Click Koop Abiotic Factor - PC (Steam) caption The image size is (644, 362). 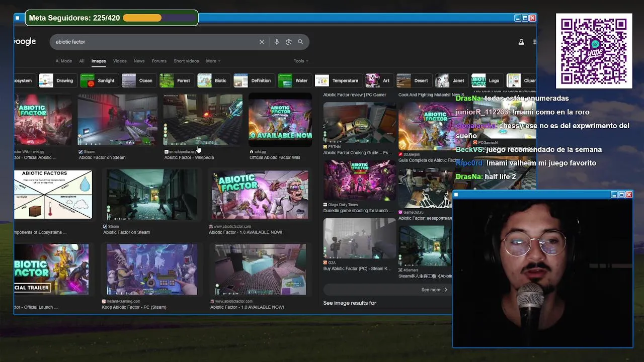pyautogui.click(x=134, y=307)
